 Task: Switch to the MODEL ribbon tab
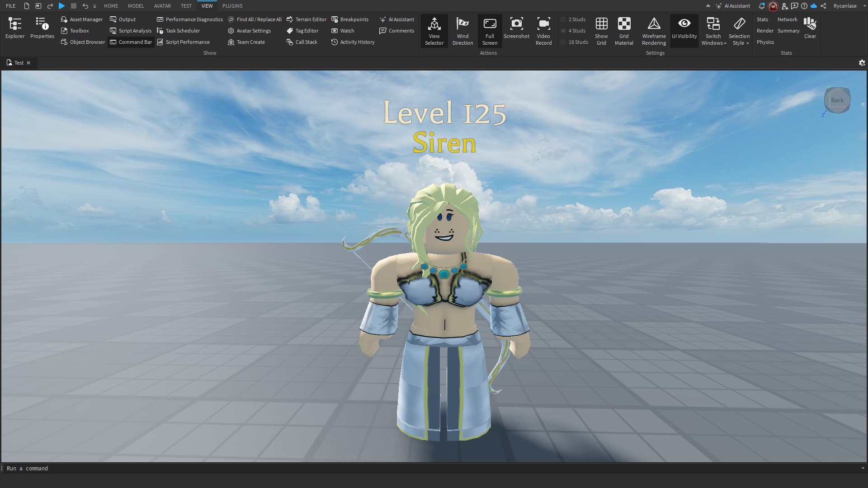tap(136, 6)
